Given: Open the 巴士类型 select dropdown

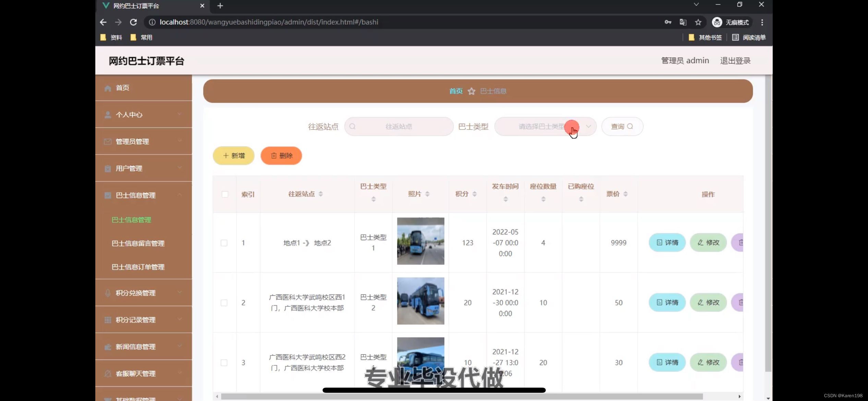Looking at the screenshot, I should point(545,126).
